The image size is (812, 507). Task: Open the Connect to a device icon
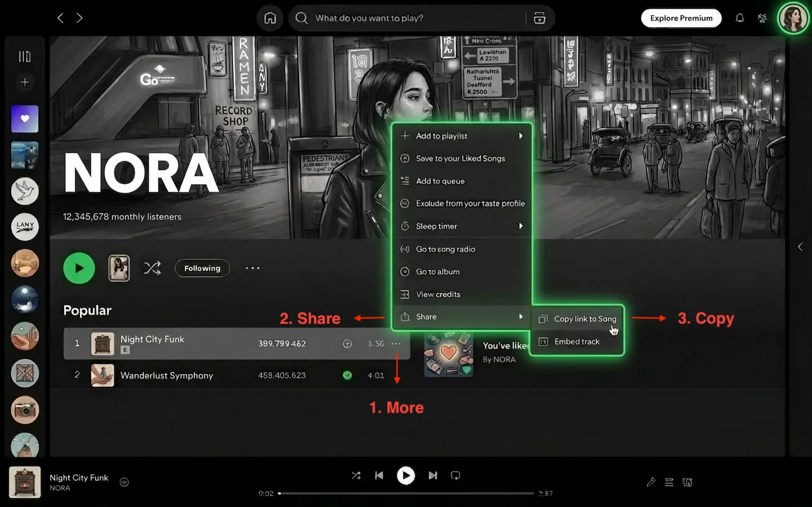click(x=687, y=482)
